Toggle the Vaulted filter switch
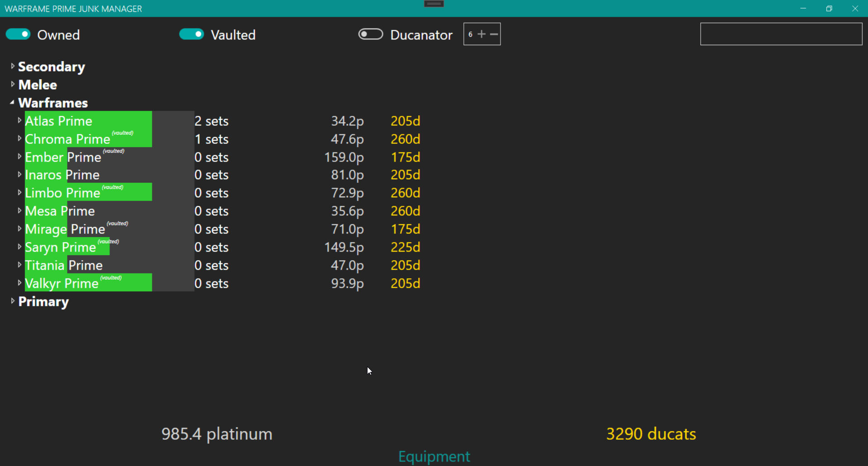The width and height of the screenshot is (868, 466). [192, 34]
